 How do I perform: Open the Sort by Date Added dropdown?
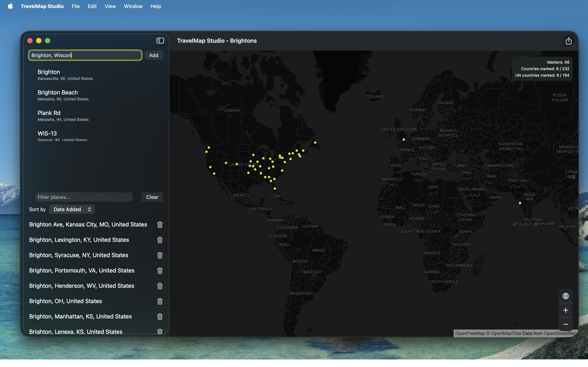click(x=72, y=209)
